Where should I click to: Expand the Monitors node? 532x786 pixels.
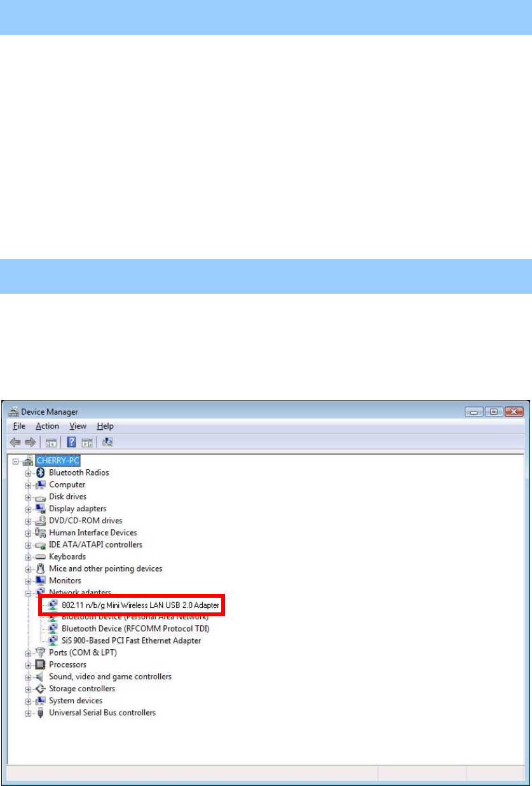(x=28, y=581)
